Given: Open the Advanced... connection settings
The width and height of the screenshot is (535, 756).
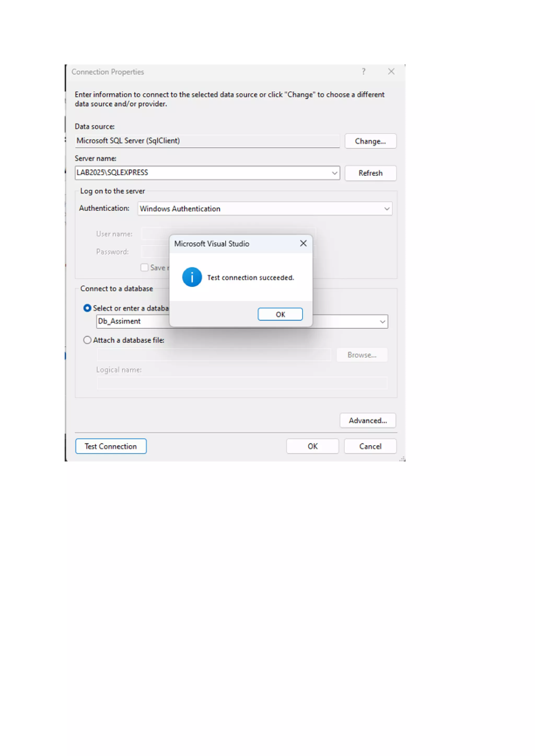Looking at the screenshot, I should click(368, 421).
